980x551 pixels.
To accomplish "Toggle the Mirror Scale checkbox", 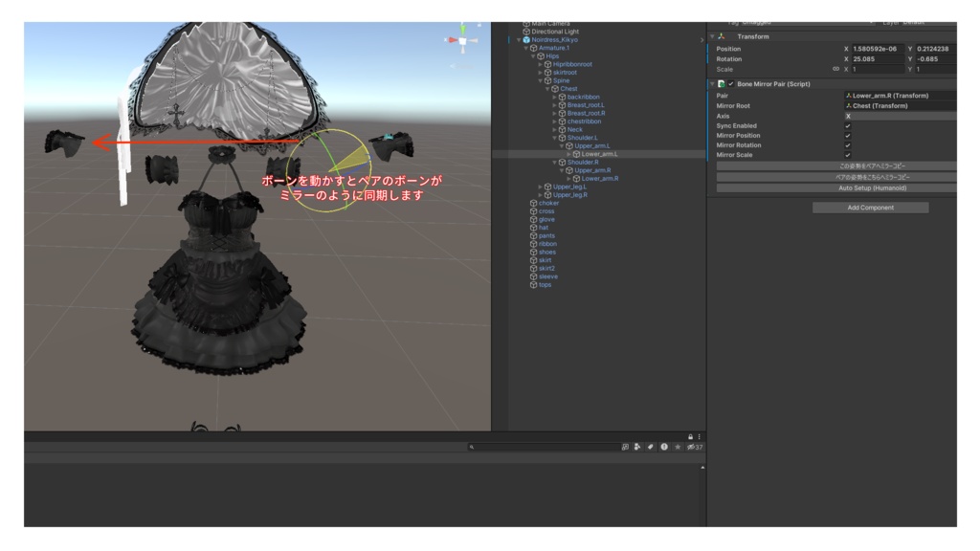I will tap(848, 155).
